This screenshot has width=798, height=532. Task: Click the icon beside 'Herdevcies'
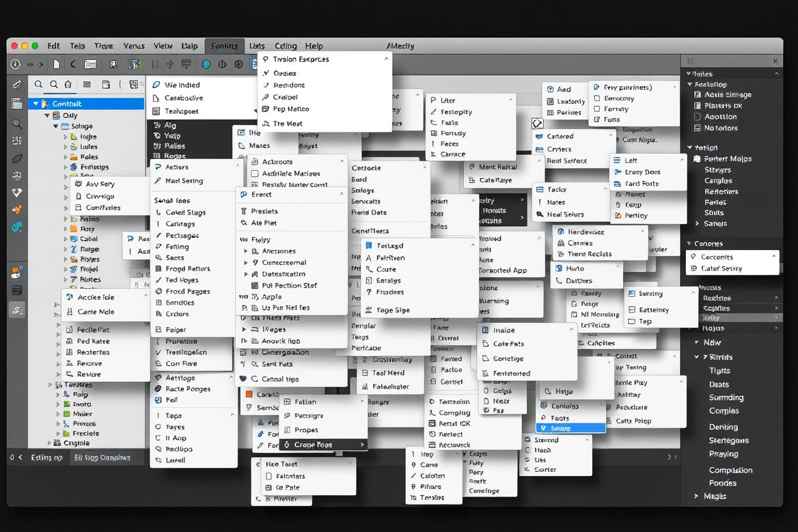[x=560, y=232]
